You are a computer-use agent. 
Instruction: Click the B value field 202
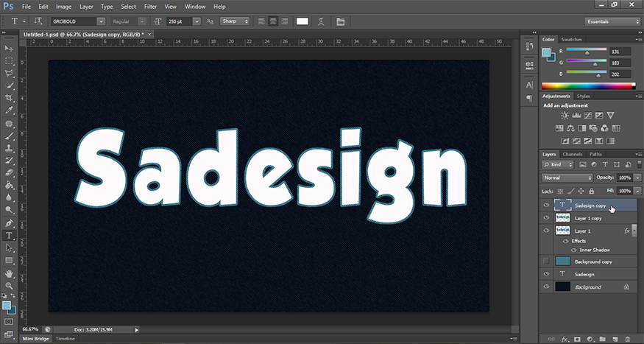(x=620, y=74)
